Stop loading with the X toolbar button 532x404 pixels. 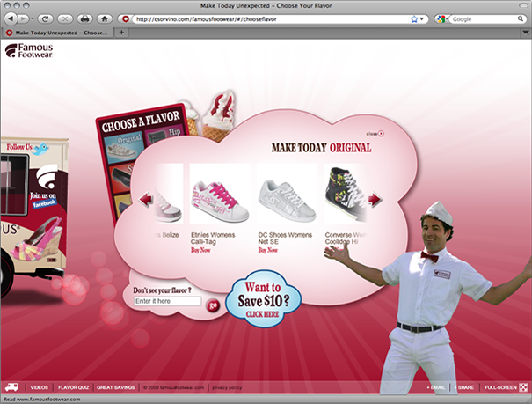[x=65, y=19]
